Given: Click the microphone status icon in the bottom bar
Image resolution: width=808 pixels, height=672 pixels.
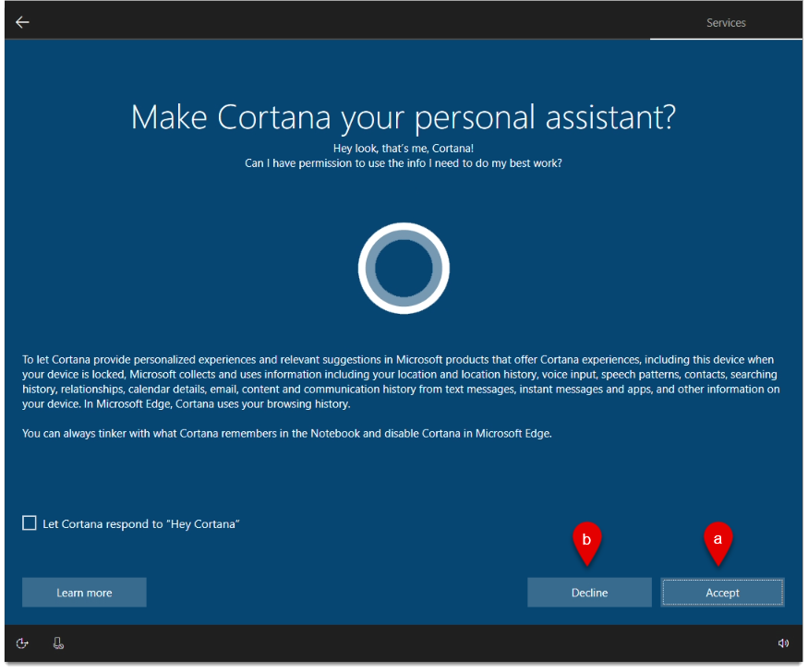Looking at the screenshot, I should pyautogui.click(x=58, y=643).
